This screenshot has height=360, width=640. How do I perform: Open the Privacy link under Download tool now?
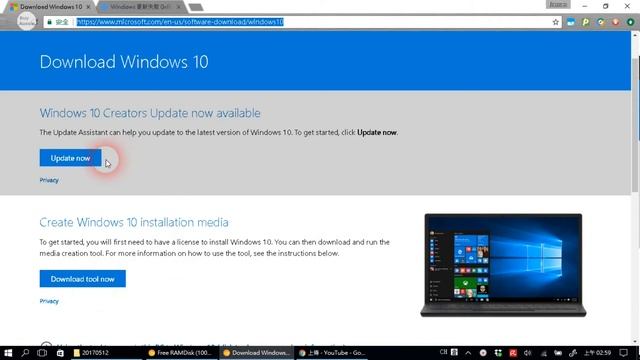pyautogui.click(x=49, y=301)
